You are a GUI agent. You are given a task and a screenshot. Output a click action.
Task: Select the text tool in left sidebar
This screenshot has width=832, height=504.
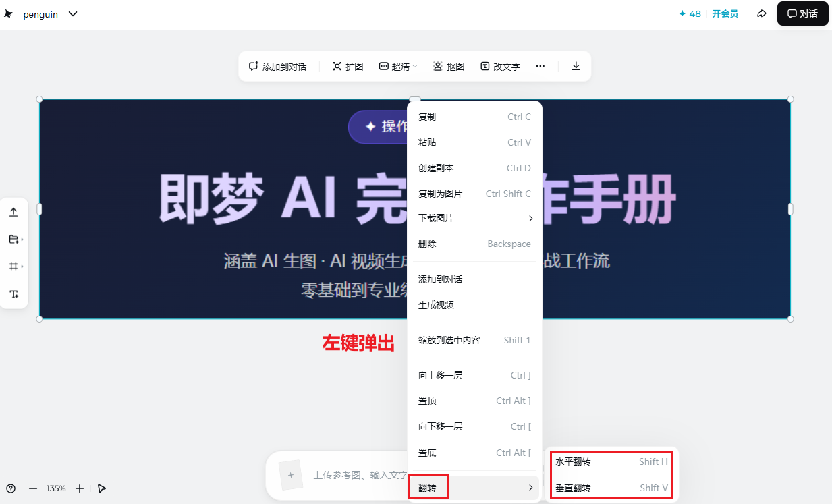click(x=13, y=294)
